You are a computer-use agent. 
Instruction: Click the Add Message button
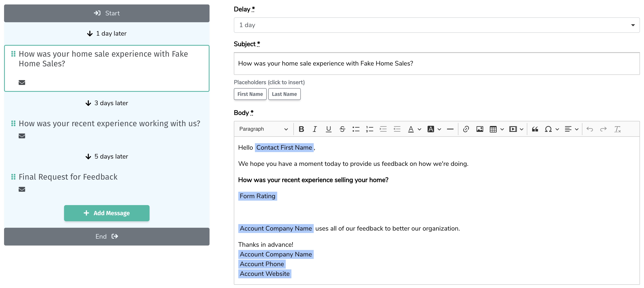click(x=107, y=213)
